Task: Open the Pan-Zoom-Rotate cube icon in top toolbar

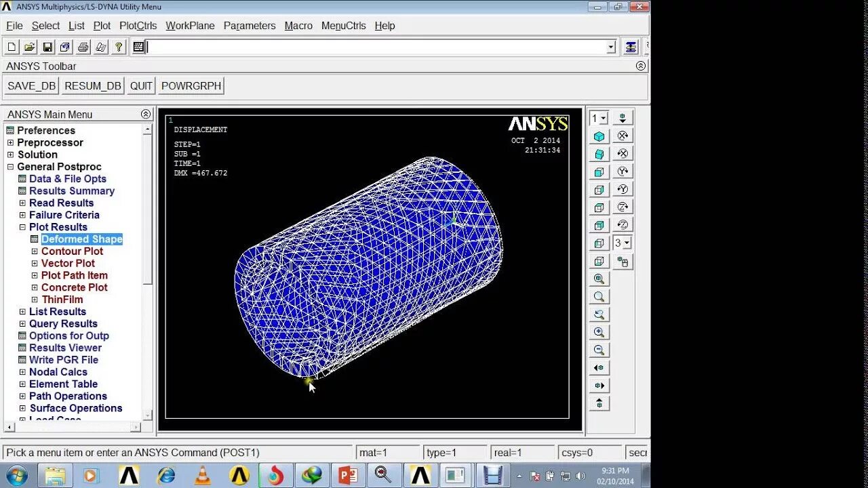Action: tap(65, 47)
